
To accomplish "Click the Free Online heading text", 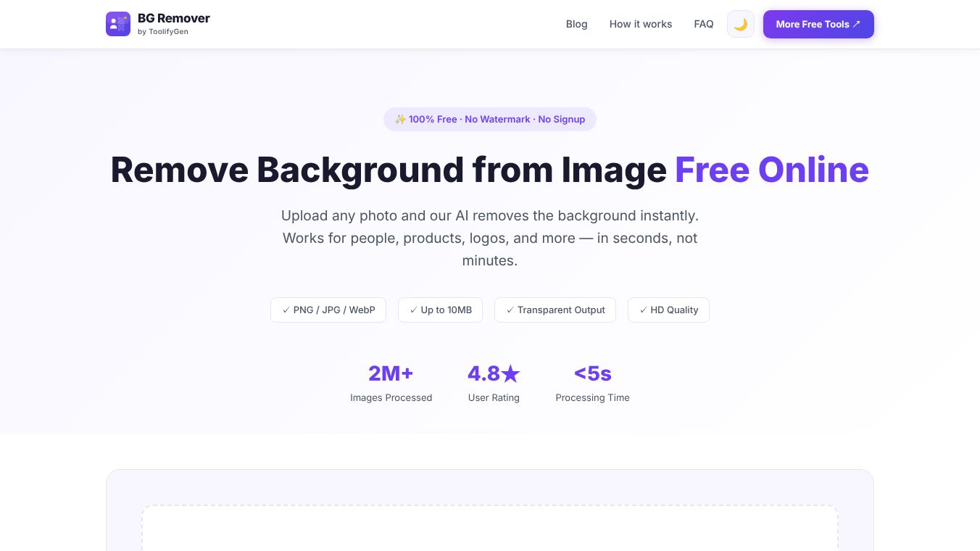I will coord(771,170).
